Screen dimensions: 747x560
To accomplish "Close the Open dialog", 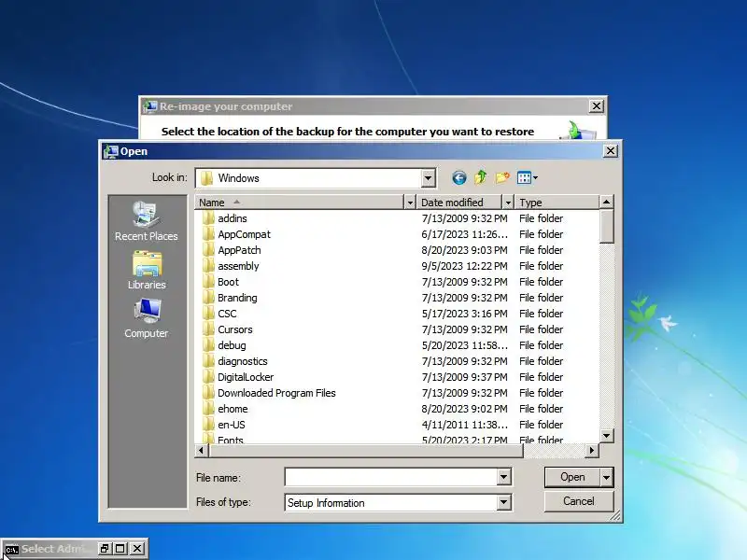I will (x=611, y=151).
